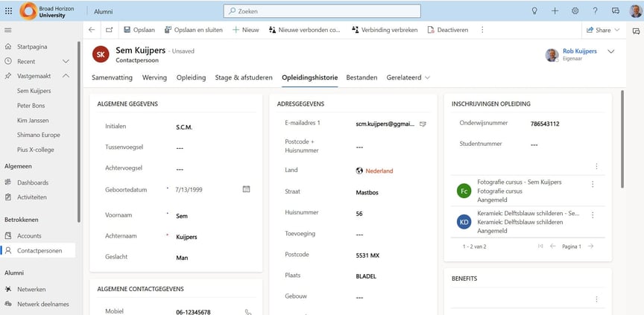
Task: Click Deactiveren command
Action: point(448,30)
